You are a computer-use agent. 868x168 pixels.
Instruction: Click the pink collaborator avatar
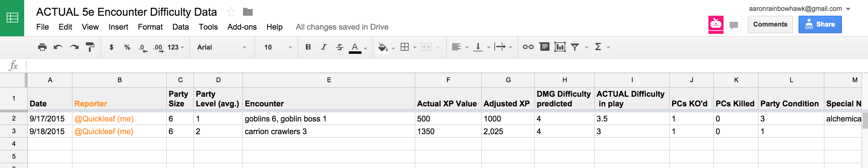point(716,24)
